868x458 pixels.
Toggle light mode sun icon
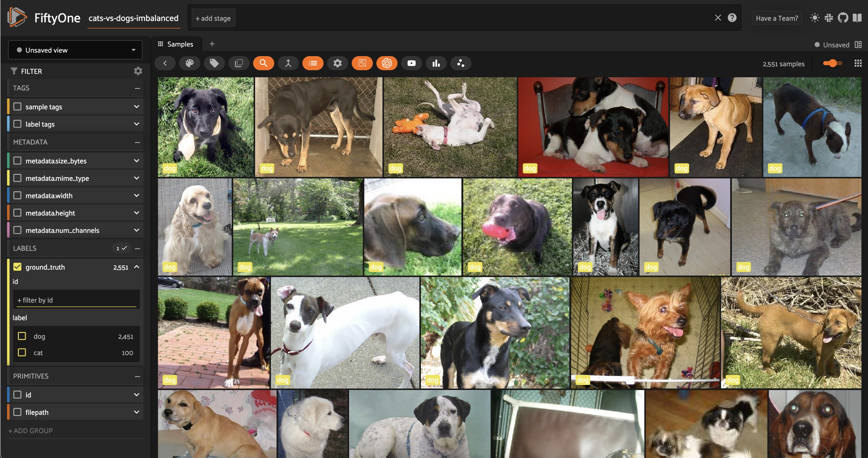(814, 18)
